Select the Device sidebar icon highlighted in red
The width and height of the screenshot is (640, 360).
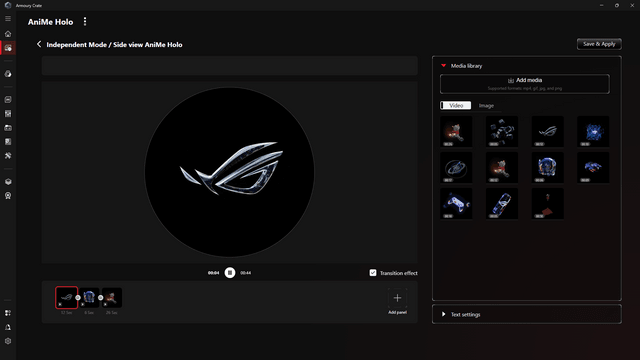coord(8,48)
